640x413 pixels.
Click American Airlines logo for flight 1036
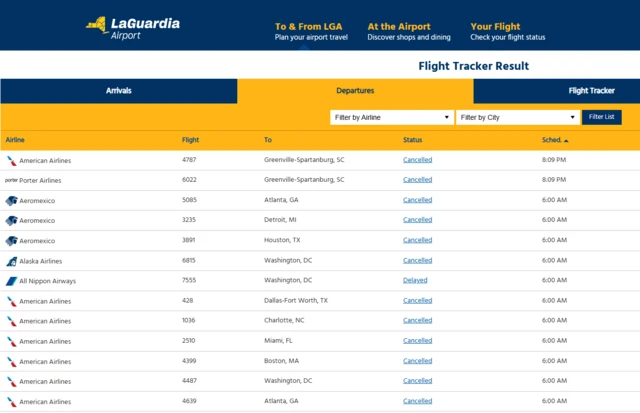[12, 322]
